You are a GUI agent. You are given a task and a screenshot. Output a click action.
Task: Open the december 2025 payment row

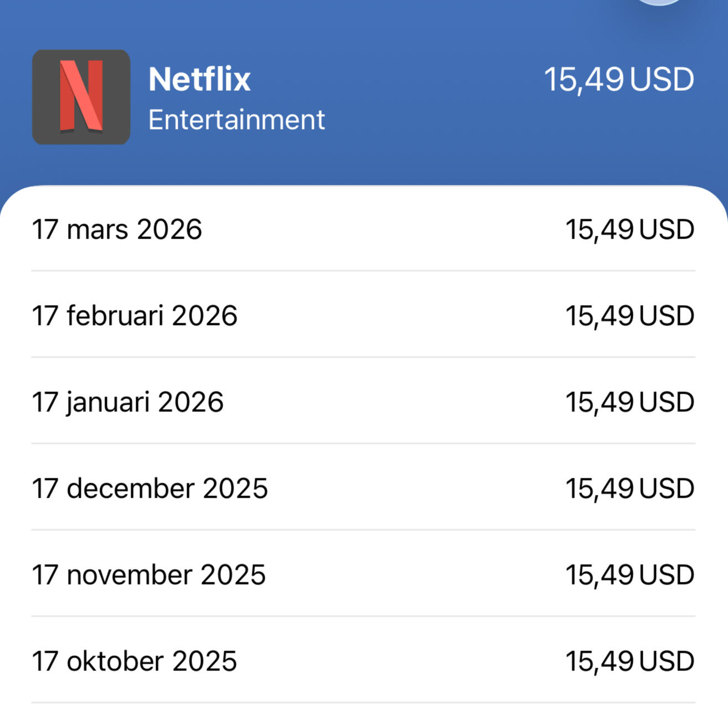tap(363, 488)
